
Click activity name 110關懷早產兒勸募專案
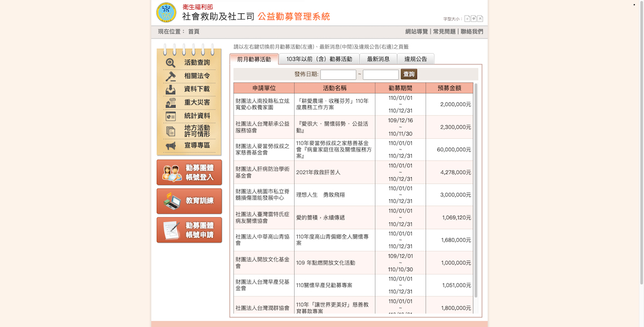324,285
